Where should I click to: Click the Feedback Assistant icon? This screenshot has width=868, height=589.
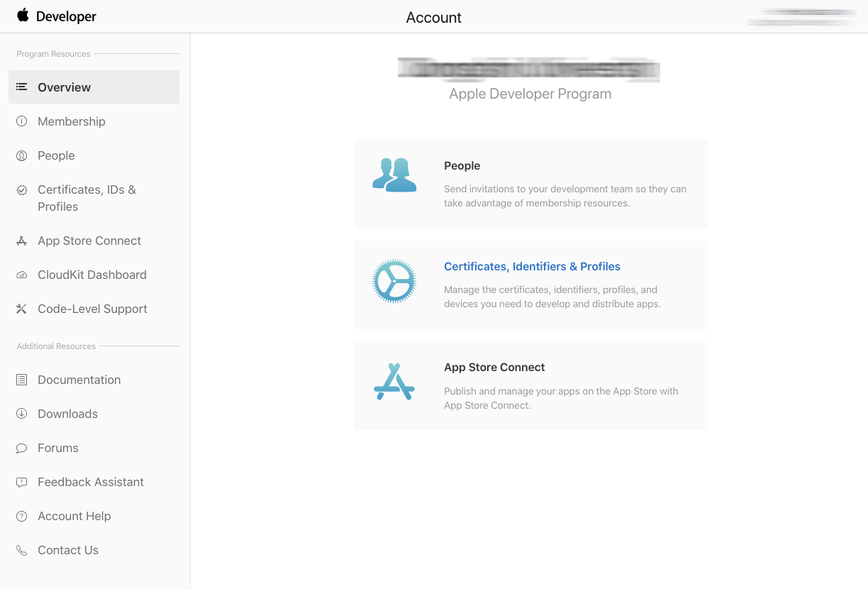pyautogui.click(x=22, y=482)
